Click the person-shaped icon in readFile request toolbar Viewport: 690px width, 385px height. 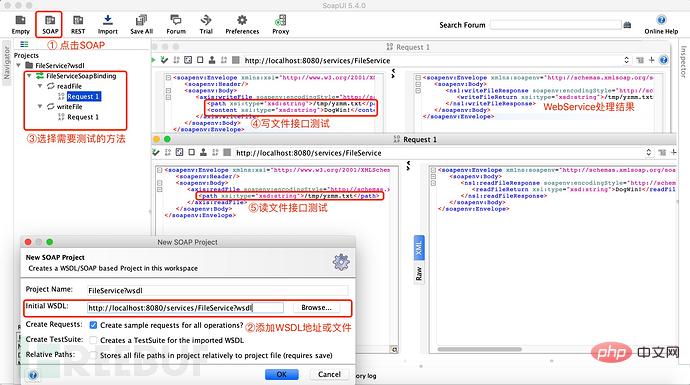(x=203, y=152)
